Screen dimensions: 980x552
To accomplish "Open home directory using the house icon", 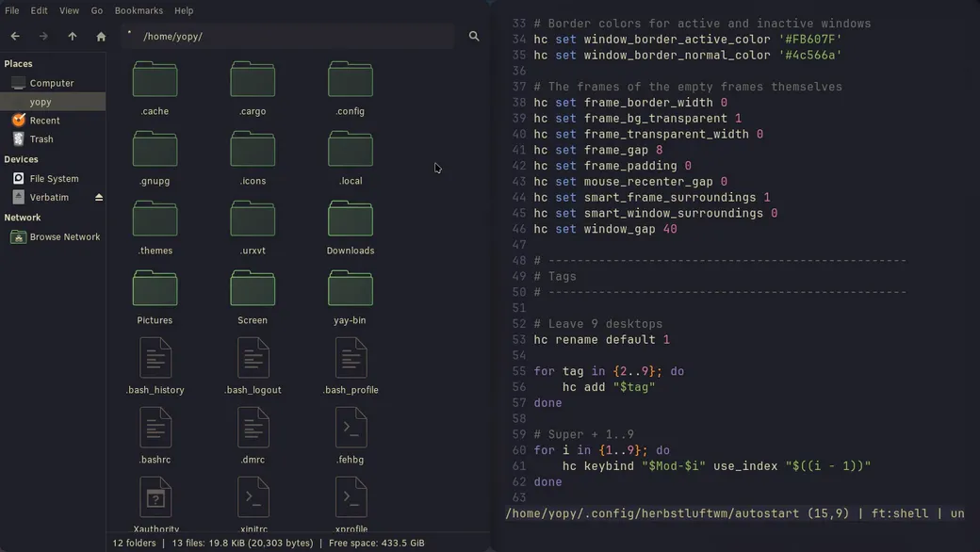I will (x=101, y=36).
